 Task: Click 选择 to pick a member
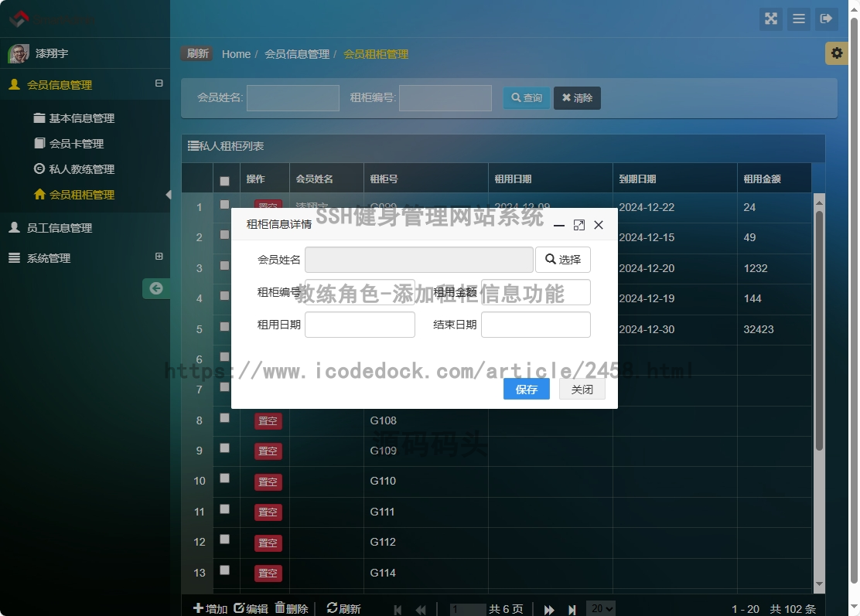click(562, 260)
